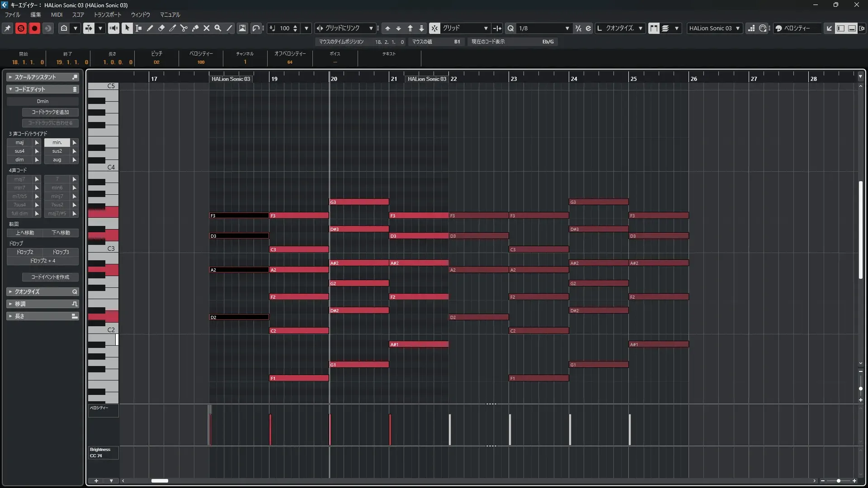Open the MIDI menu
Screen dimensions: 868x488
point(57,14)
